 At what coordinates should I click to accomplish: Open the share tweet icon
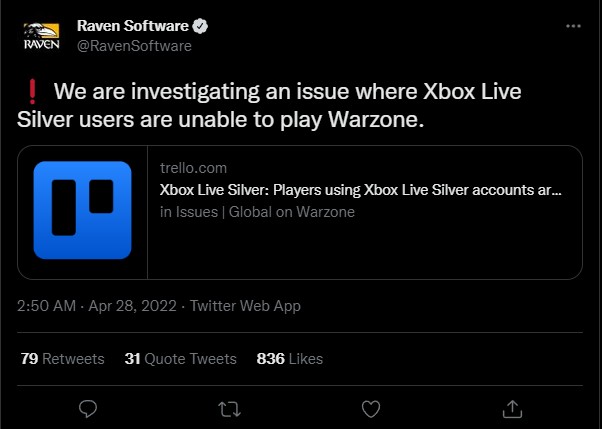[512, 408]
